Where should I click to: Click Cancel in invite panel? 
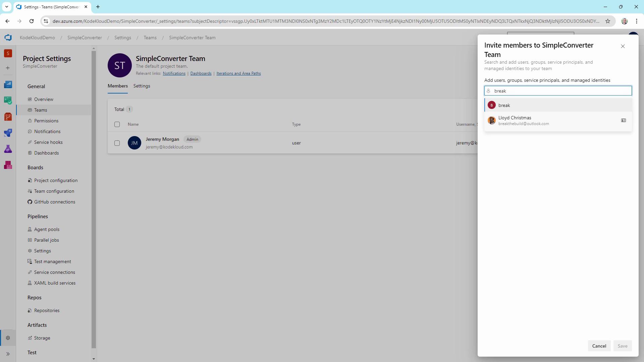(599, 346)
